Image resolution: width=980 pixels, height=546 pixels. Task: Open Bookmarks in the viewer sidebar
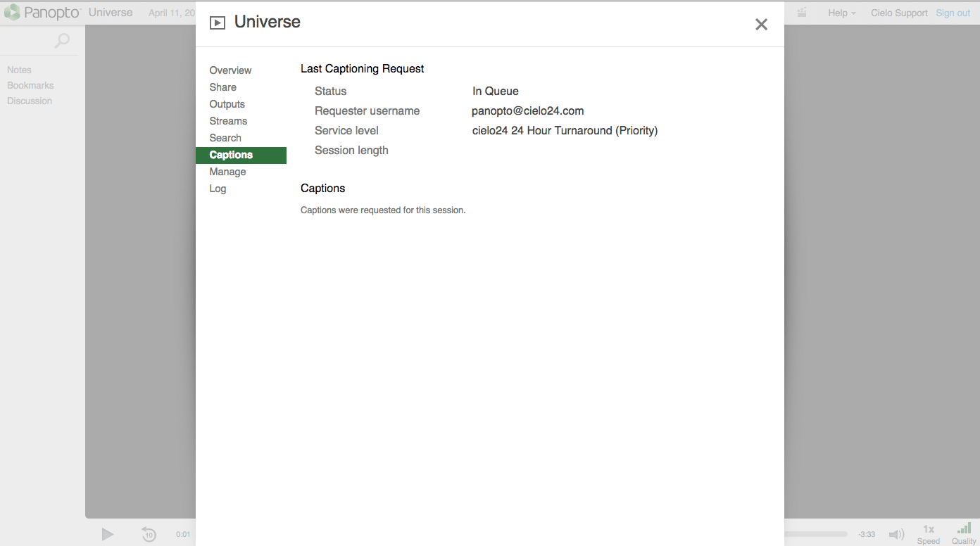[x=30, y=85]
